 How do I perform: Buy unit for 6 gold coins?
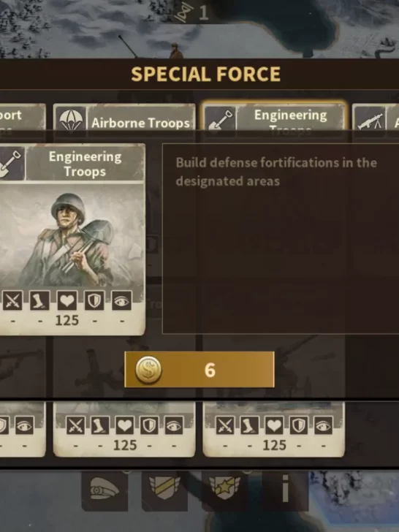[x=199, y=370]
